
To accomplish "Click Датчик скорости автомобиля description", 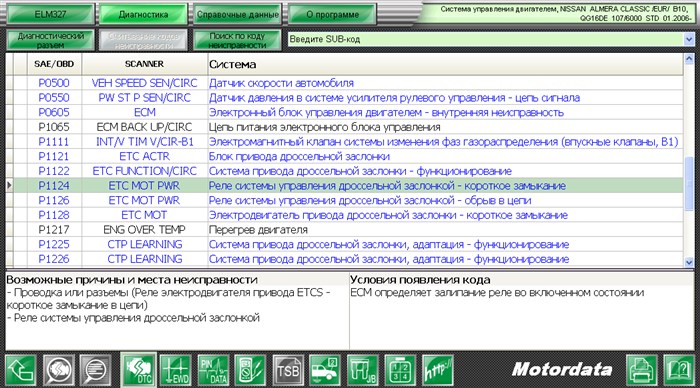I will click(x=281, y=83).
